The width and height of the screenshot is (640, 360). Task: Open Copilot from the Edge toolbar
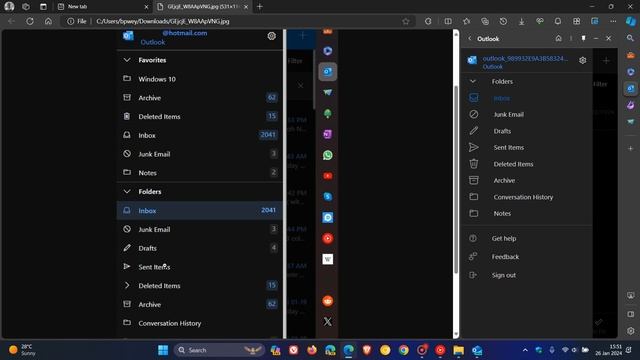click(x=631, y=21)
